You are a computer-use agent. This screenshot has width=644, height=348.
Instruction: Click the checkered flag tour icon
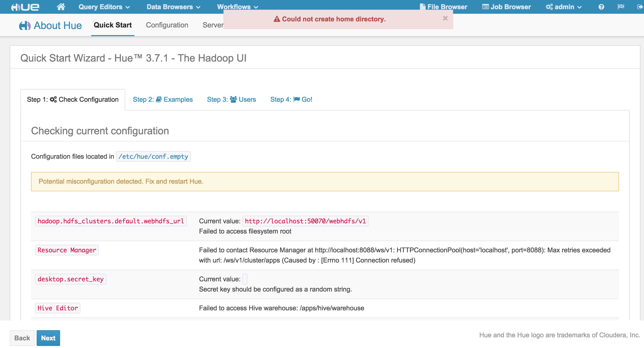tap(621, 7)
